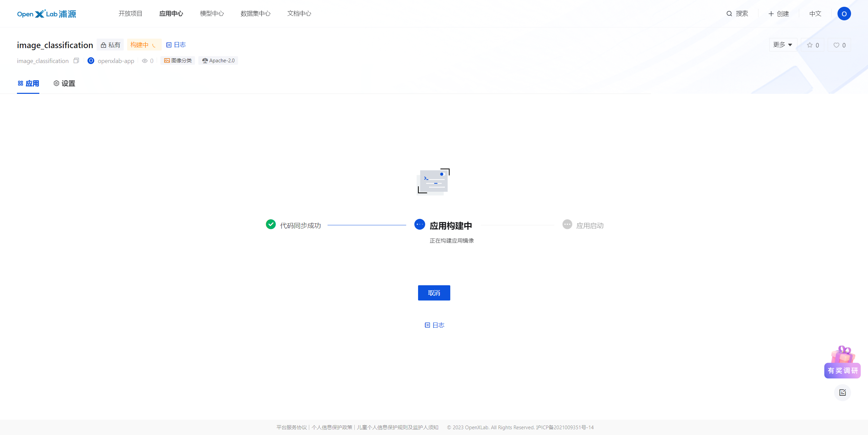Open the 图像分类 image classification tag
The height and width of the screenshot is (435, 868).
[178, 60]
